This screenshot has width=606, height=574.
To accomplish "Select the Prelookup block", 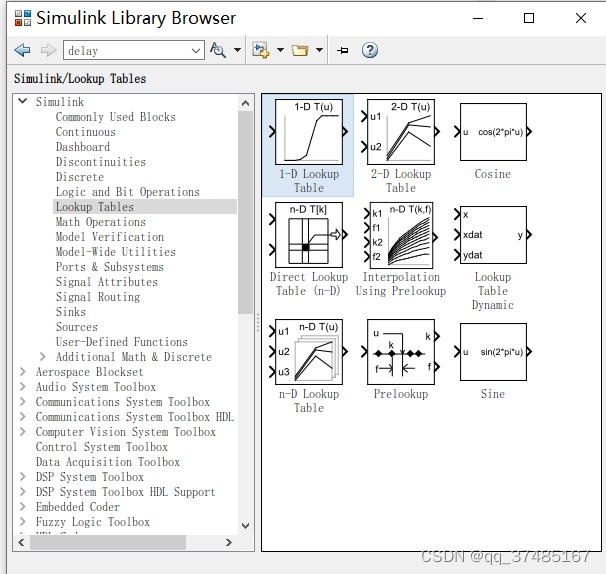I will 400,359.
